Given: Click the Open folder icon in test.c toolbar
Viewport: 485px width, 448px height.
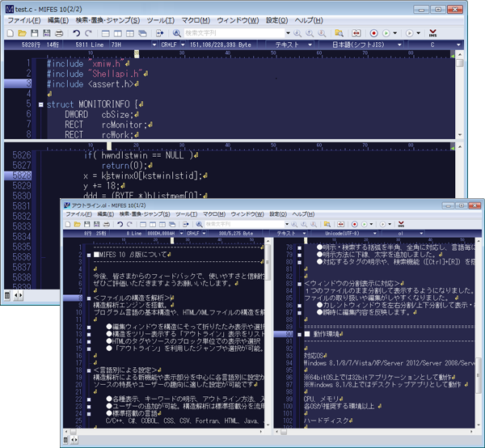Looking at the screenshot, I should tap(22, 33).
